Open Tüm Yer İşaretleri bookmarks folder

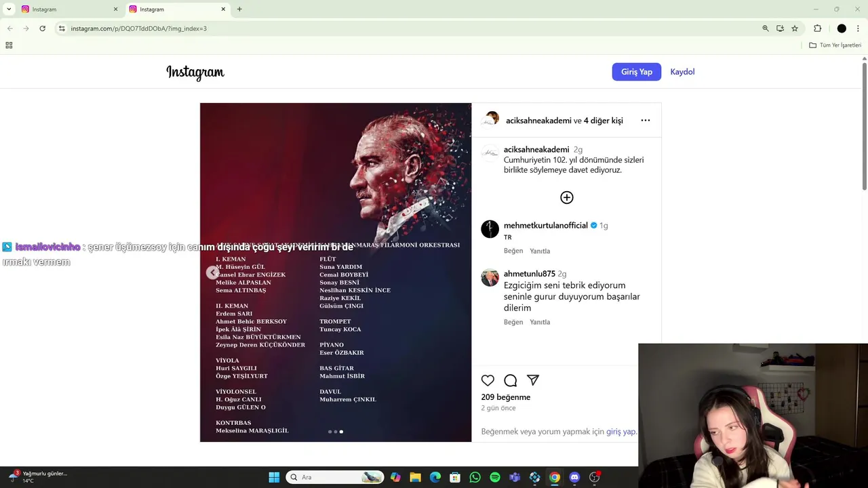coord(835,45)
